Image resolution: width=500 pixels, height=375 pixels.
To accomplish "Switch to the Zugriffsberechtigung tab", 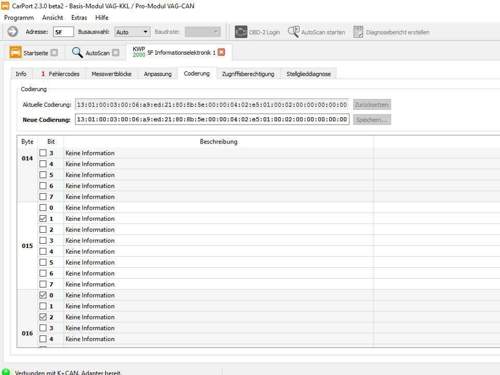I will tap(248, 74).
